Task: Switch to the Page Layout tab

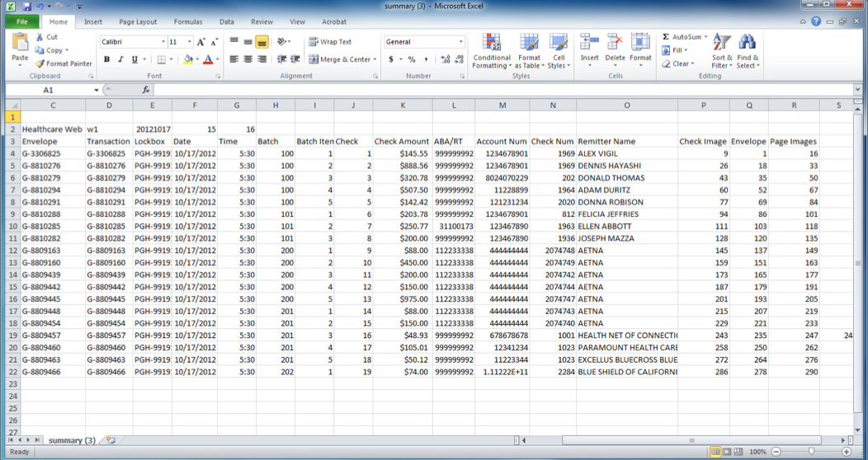Action: coord(138,21)
